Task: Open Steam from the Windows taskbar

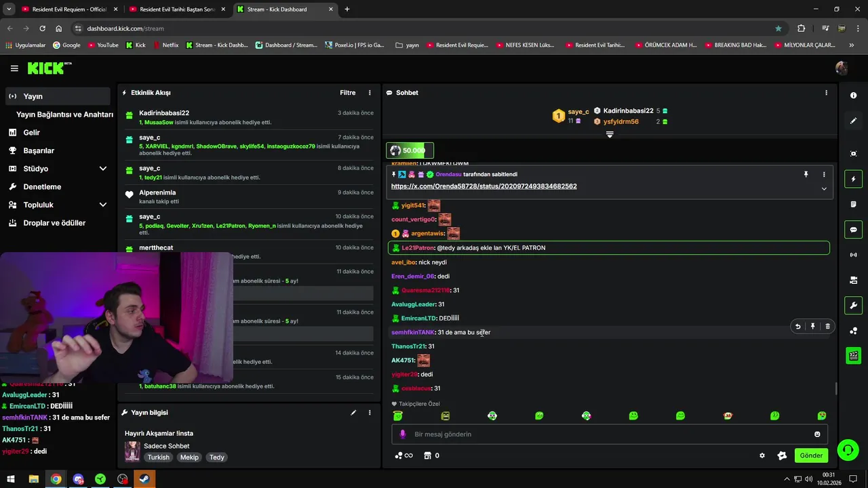Action: (144, 479)
